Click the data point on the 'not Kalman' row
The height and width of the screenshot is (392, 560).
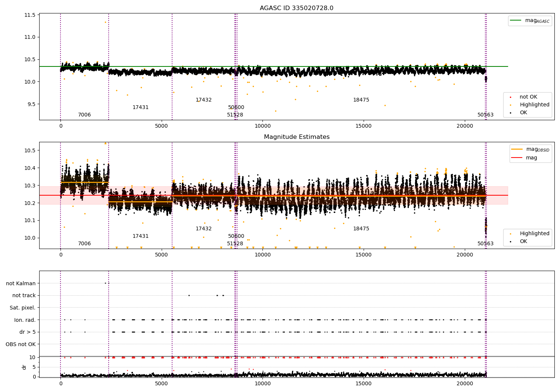click(x=105, y=283)
